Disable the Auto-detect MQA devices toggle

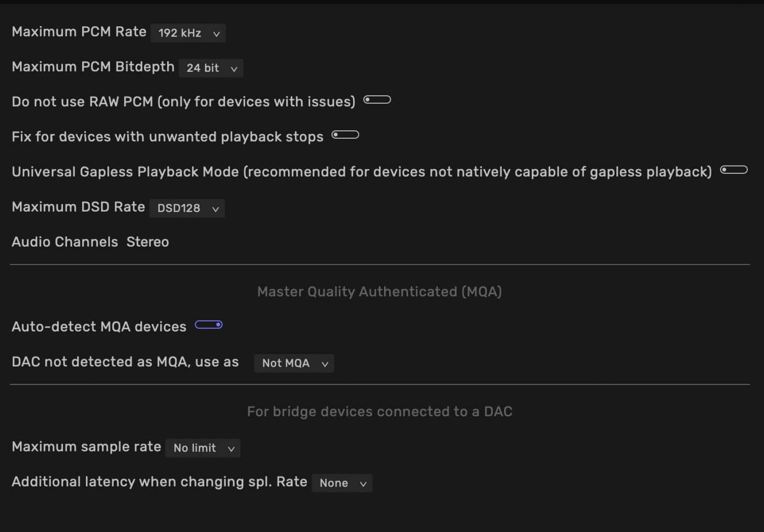coord(209,325)
